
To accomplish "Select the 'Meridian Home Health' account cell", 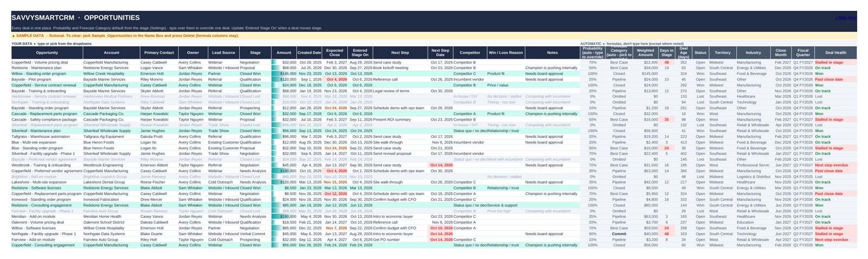I will (x=112, y=217).
